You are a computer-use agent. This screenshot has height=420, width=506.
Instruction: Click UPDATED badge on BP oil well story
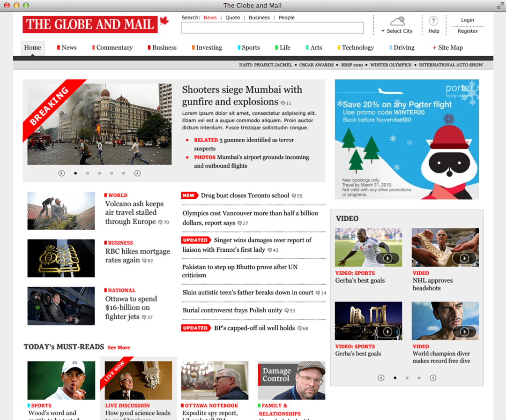(196, 328)
